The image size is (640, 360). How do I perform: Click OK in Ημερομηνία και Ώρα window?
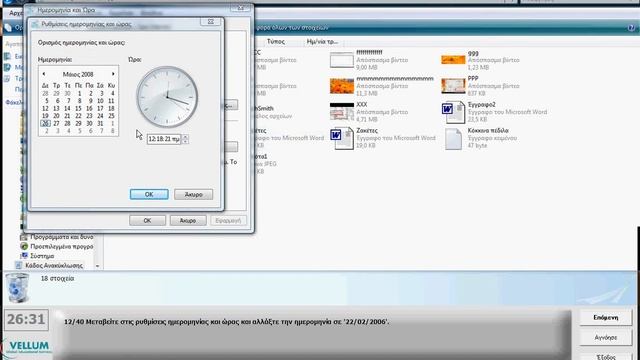147,220
